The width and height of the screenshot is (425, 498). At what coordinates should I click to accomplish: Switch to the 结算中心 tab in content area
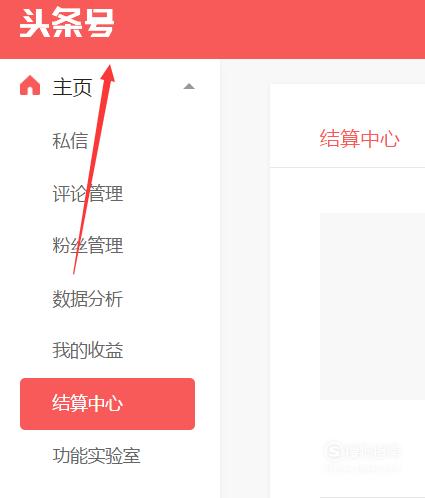[359, 139]
